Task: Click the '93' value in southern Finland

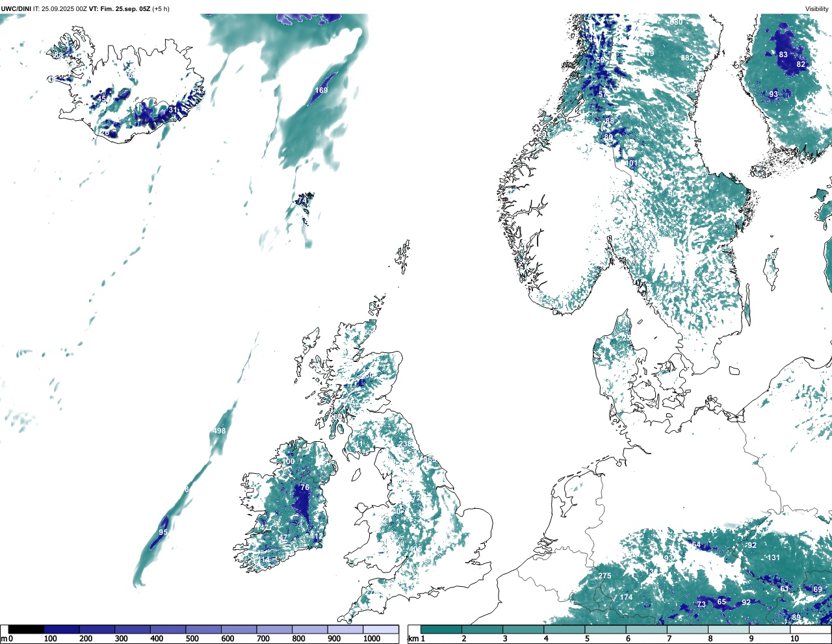Action: [773, 94]
